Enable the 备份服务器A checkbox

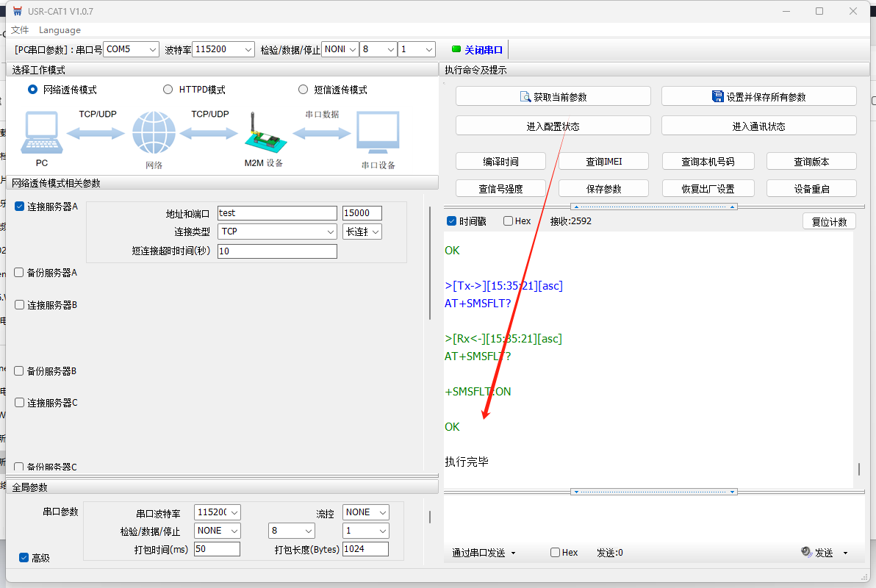tap(19, 273)
